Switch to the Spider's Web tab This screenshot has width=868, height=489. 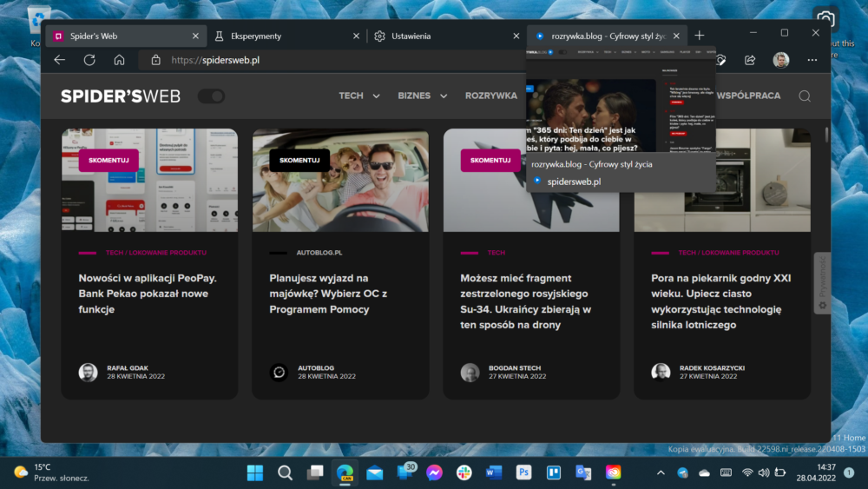[126, 36]
